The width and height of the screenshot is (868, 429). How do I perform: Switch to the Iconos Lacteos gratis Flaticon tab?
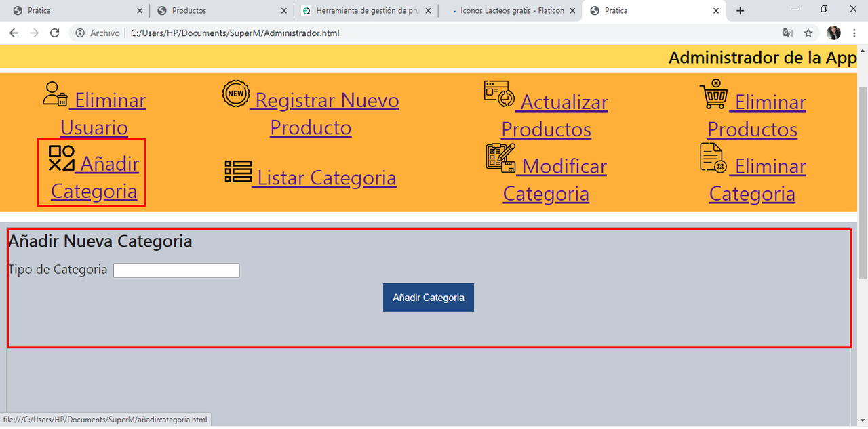click(x=510, y=11)
